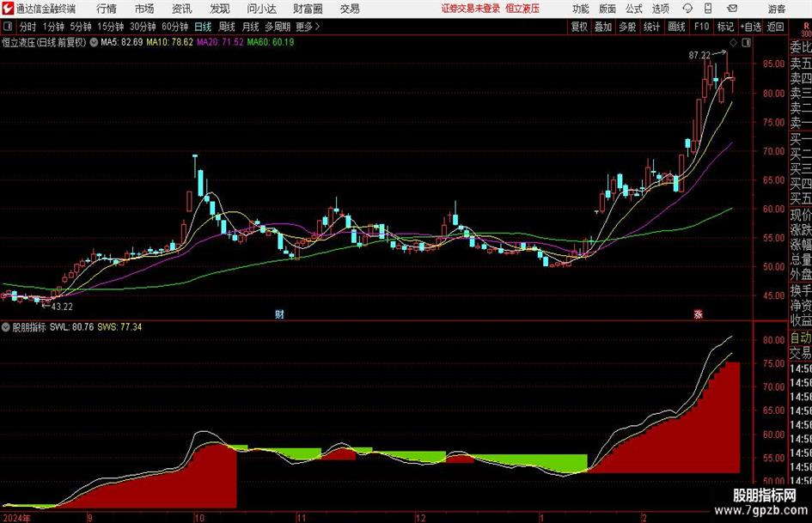Open the 功能 menu
The width and height of the screenshot is (812, 523).
(x=581, y=9)
